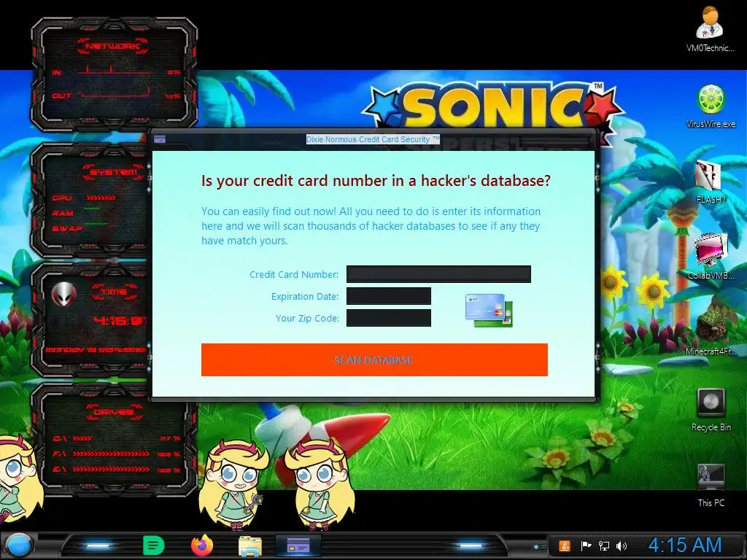Select the Minecraft4Fr... desktop icon
This screenshot has height=560, width=747.
[711, 332]
